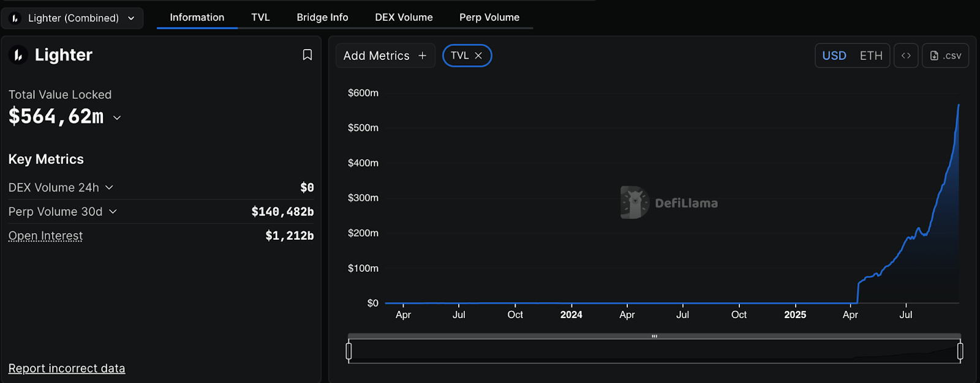Click the $564,62m TVL value

(56, 116)
